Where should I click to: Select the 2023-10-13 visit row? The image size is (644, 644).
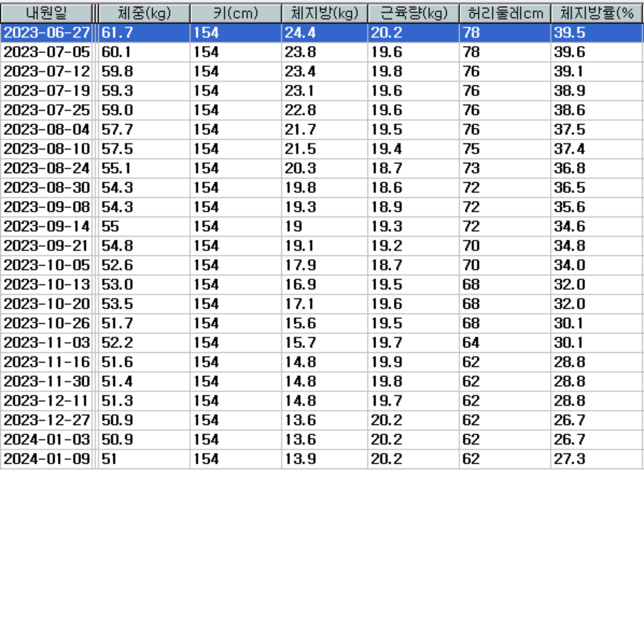pos(322,285)
